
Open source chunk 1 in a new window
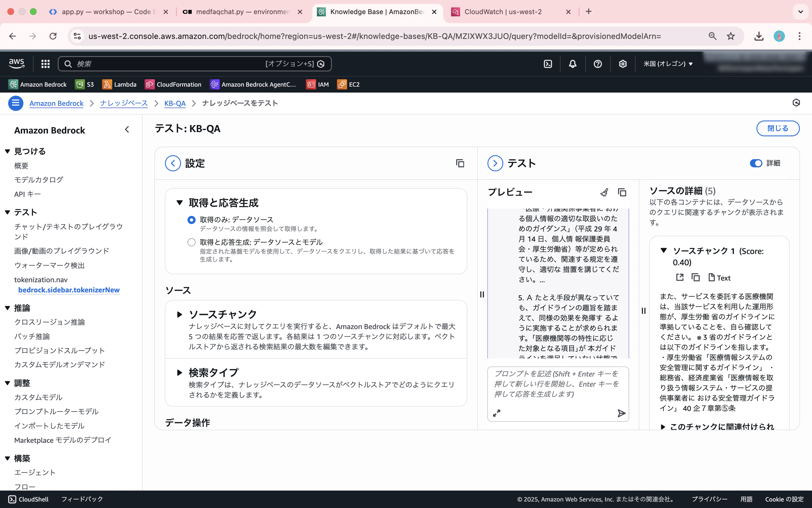click(x=679, y=277)
